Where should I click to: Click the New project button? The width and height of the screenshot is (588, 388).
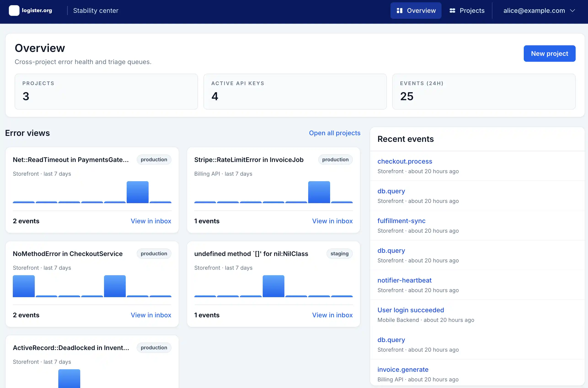pos(549,54)
